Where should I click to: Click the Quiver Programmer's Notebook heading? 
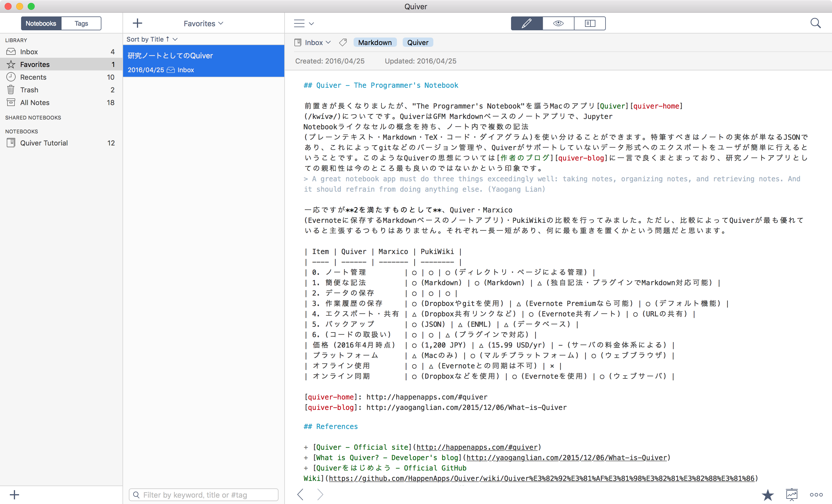(380, 85)
